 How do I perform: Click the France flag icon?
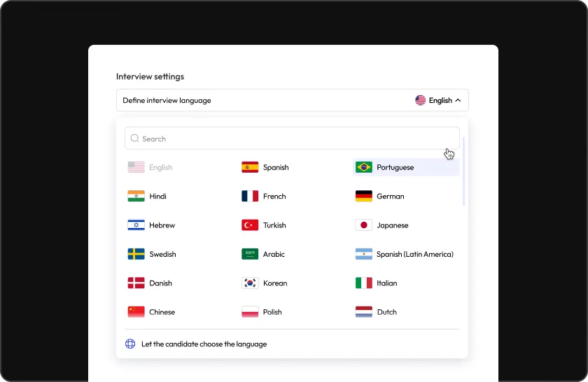pyautogui.click(x=250, y=196)
